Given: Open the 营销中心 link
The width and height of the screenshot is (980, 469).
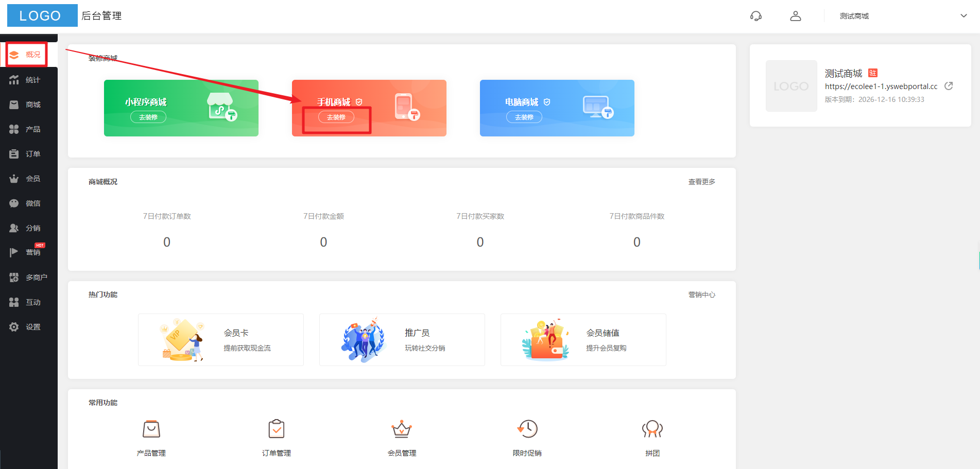Looking at the screenshot, I should pyautogui.click(x=702, y=294).
